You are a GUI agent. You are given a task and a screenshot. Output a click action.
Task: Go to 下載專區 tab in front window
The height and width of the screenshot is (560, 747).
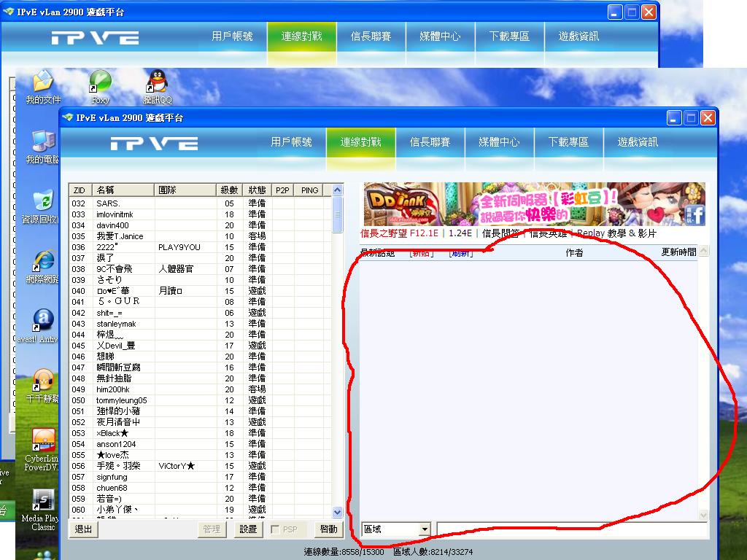pos(568,142)
